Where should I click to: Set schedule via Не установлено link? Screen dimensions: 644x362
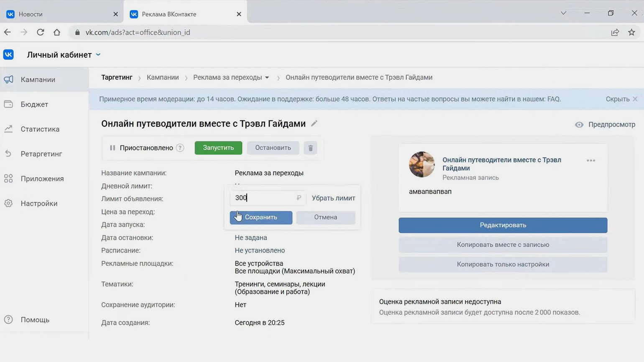tap(260, 250)
